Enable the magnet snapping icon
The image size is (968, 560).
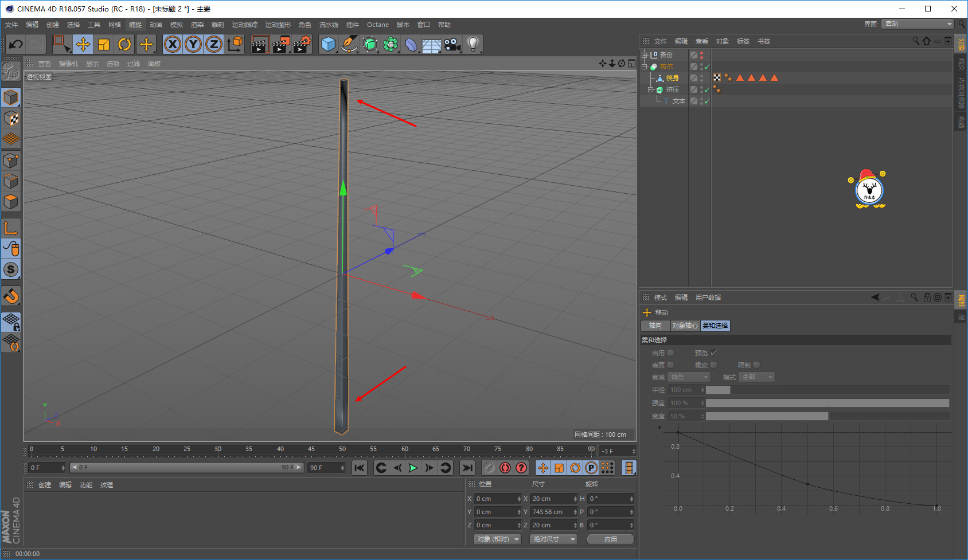(x=11, y=296)
